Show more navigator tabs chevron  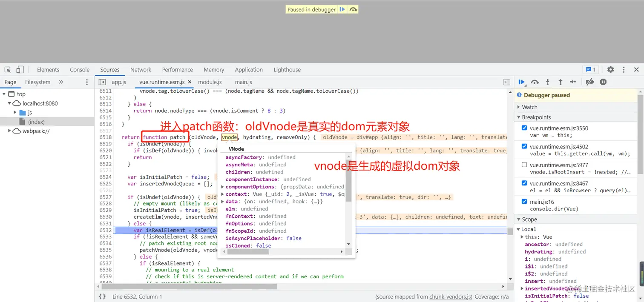pos(61,82)
